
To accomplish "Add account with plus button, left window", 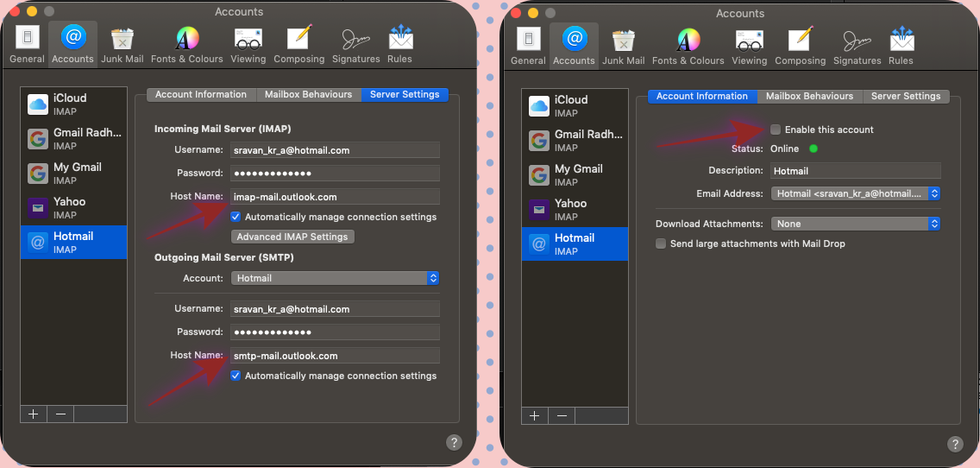I will pos(34,414).
